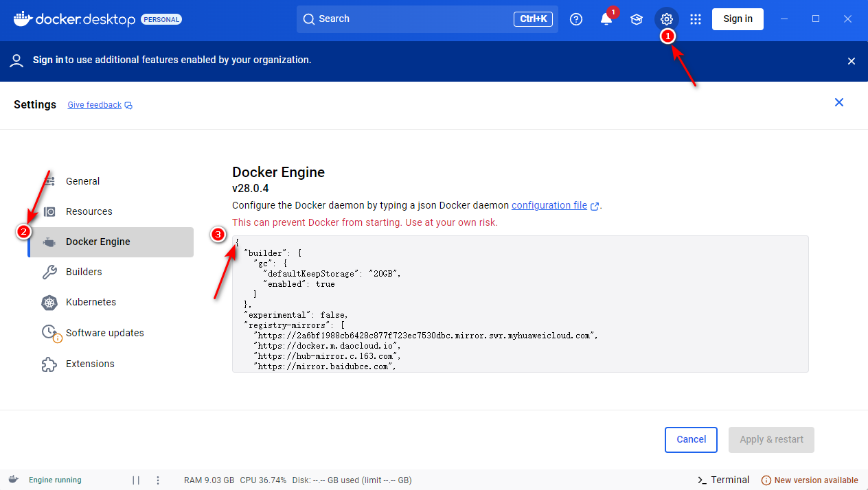
Task: Open Settings gear icon in header
Action: (x=666, y=19)
